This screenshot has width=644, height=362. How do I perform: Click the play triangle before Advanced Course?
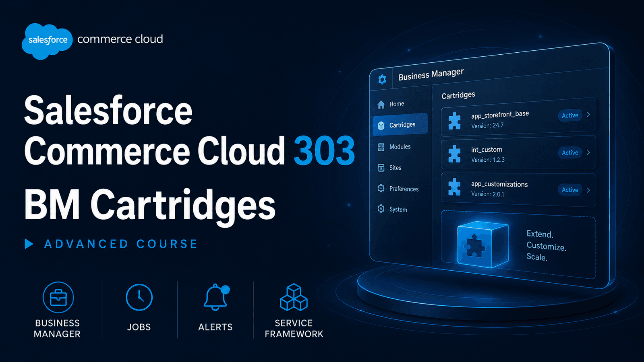click(x=29, y=244)
